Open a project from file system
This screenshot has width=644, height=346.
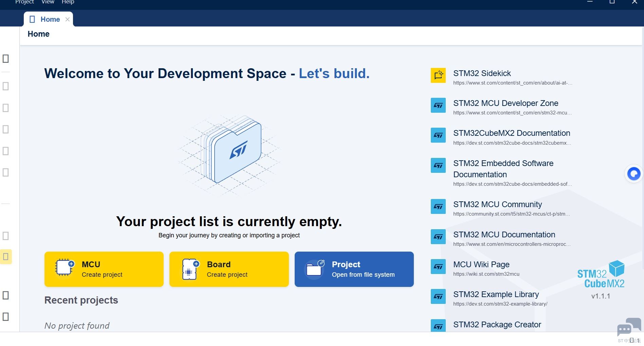pos(354,269)
